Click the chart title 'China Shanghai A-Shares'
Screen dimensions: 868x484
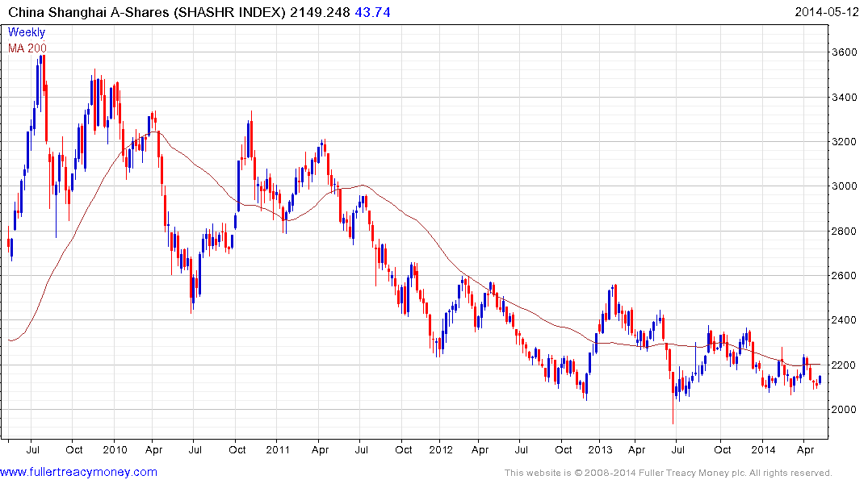[89, 12]
